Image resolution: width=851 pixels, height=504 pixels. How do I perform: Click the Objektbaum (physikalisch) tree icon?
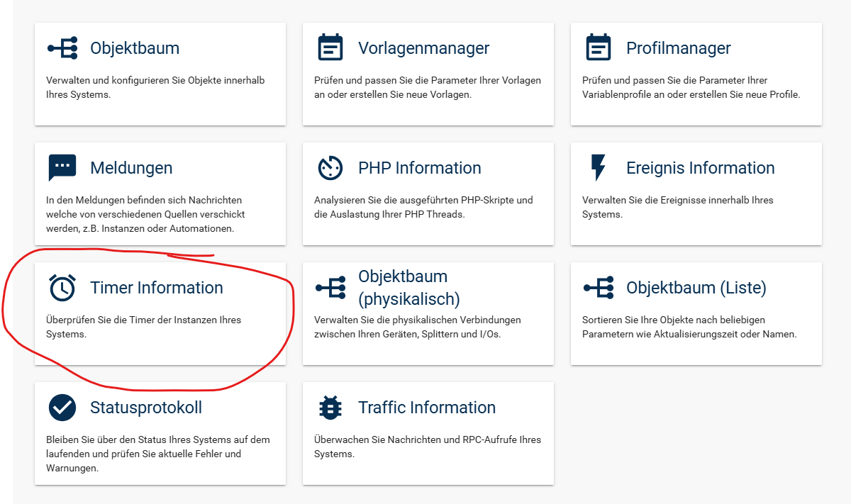[330, 288]
